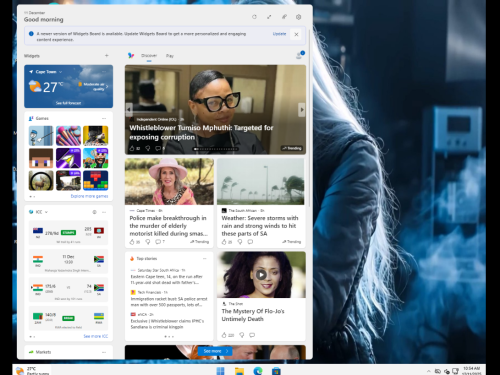Add a widget with the plus icon
The width and height of the screenshot is (500, 375).
(107, 55)
